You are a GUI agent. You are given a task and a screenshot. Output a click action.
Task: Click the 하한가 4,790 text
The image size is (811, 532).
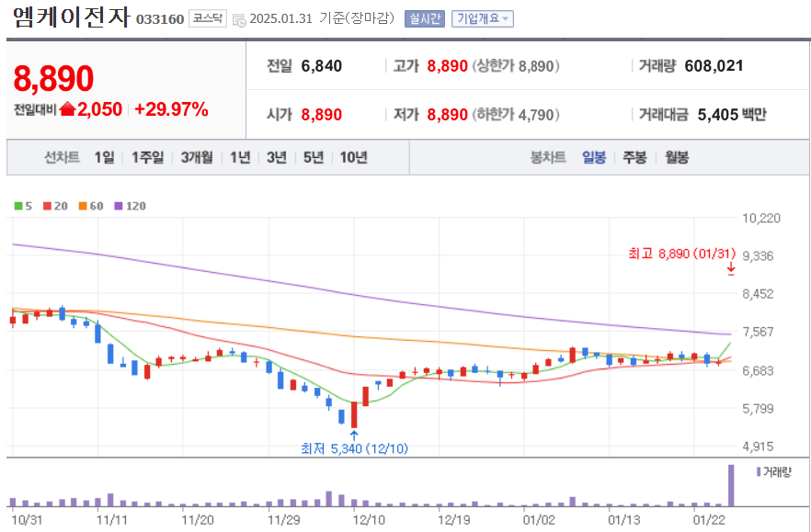coord(515,114)
